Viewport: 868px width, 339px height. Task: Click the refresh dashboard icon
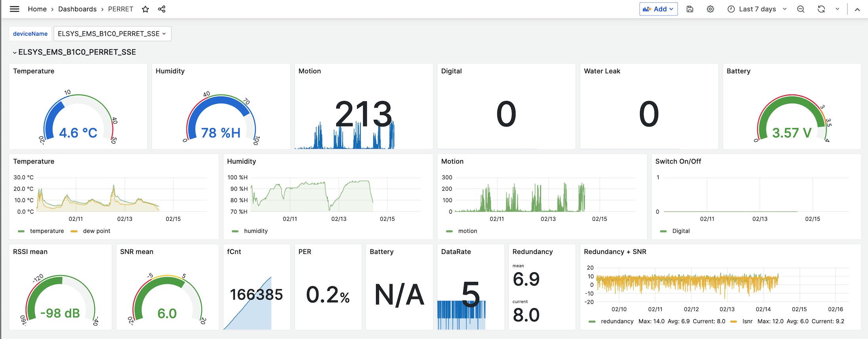click(x=821, y=9)
